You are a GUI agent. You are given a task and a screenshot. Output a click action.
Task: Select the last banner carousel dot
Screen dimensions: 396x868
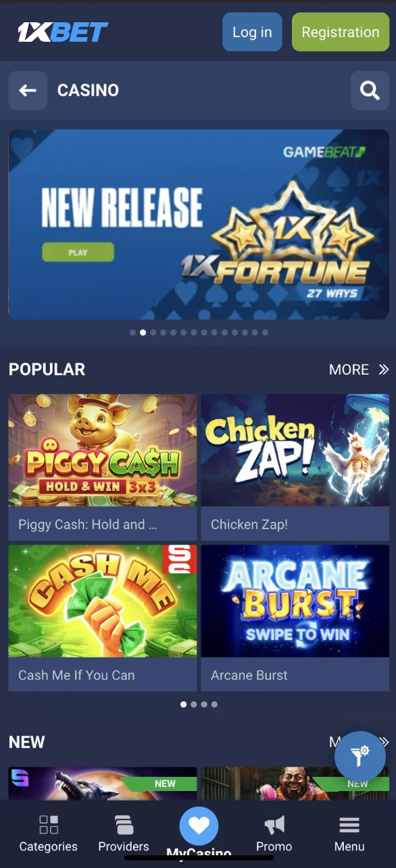(265, 333)
